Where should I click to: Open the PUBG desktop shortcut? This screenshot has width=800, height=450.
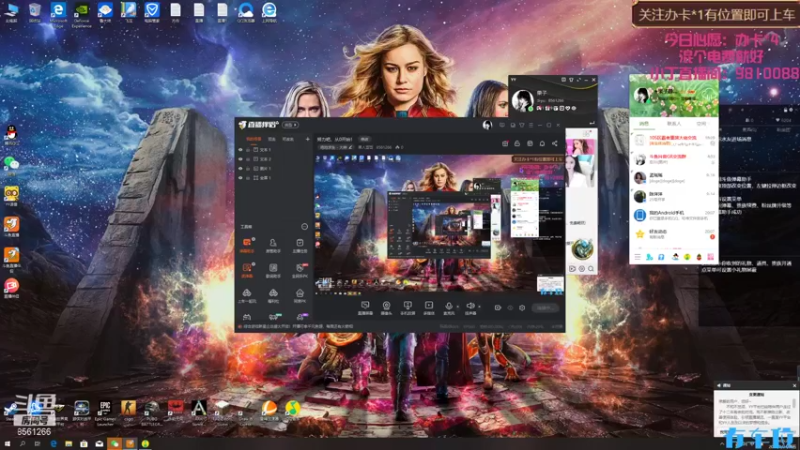click(x=152, y=413)
